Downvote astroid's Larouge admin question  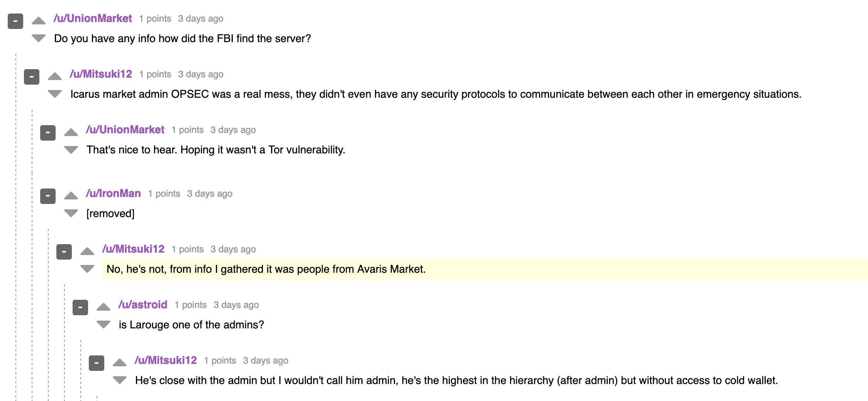(x=103, y=324)
